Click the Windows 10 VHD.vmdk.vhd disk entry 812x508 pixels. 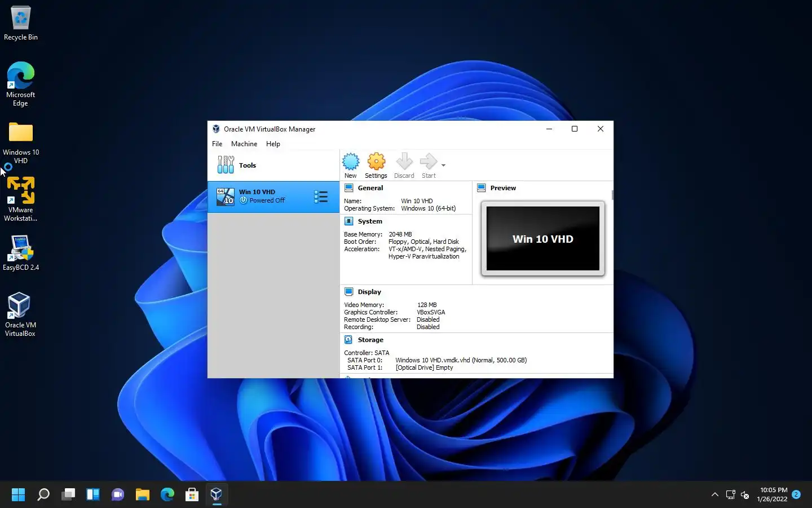click(461, 360)
